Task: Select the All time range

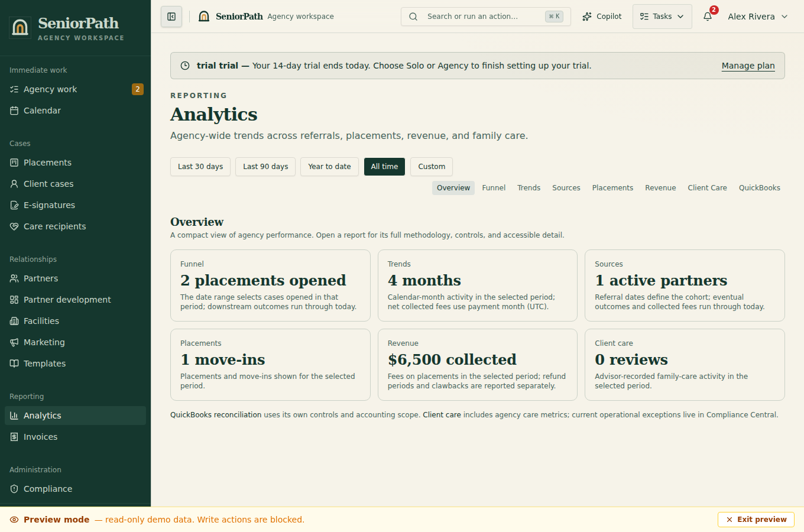Action: (x=384, y=167)
